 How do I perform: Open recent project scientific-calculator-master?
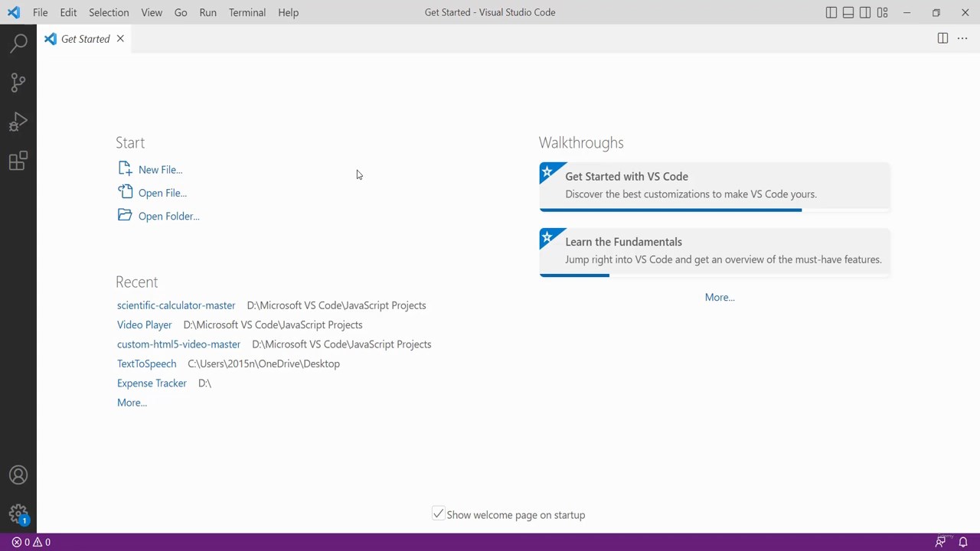coord(176,305)
